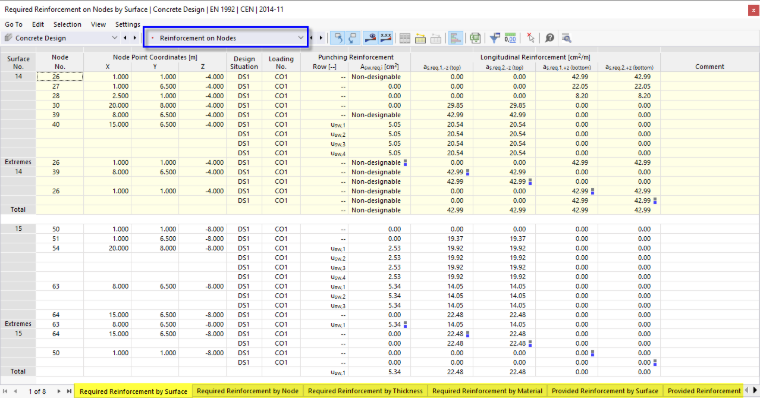The width and height of the screenshot is (760, 398).
Task: Open the Concrete Design dropdown
Action: [x=61, y=38]
